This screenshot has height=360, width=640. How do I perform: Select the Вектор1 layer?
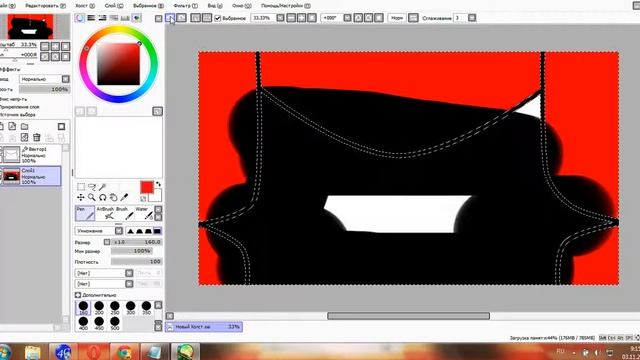(31, 155)
